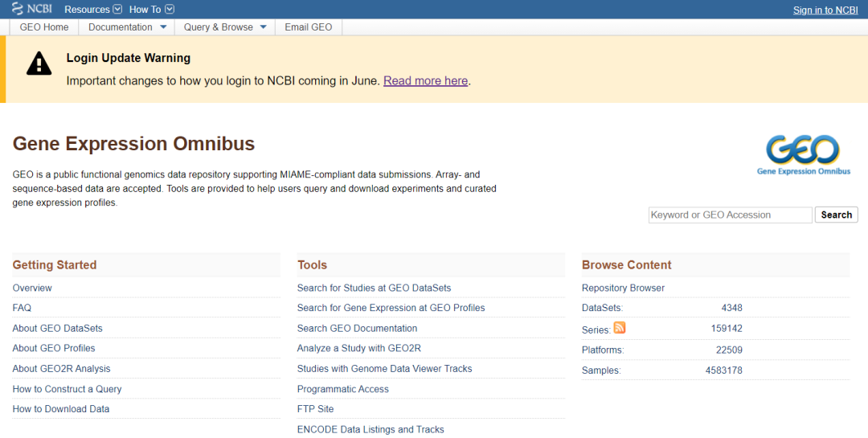The height and width of the screenshot is (438, 868).
Task: Click the Search button
Action: [x=836, y=215]
